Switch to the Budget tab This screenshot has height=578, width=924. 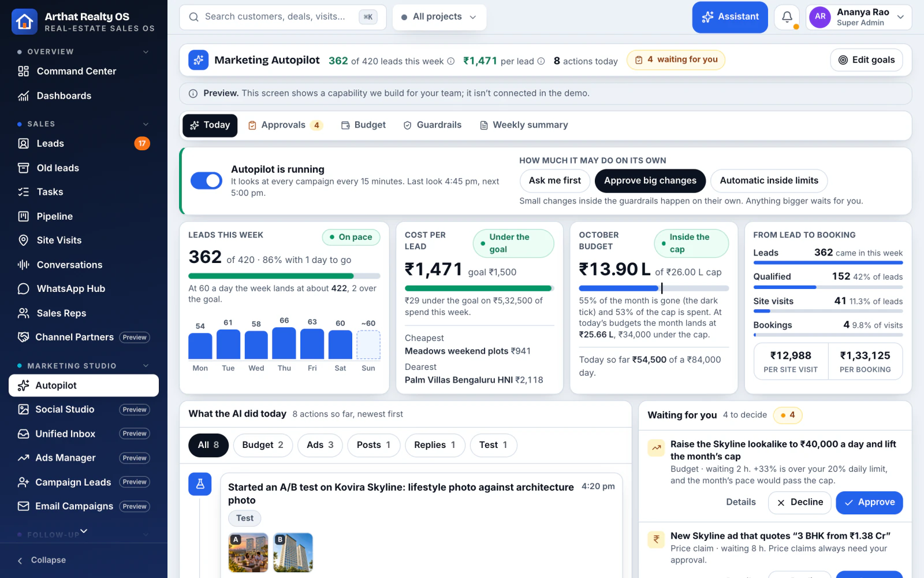tap(363, 125)
